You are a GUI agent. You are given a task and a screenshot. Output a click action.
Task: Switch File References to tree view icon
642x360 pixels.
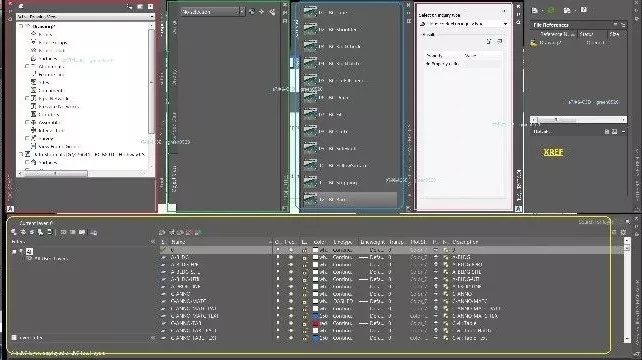(x=623, y=25)
